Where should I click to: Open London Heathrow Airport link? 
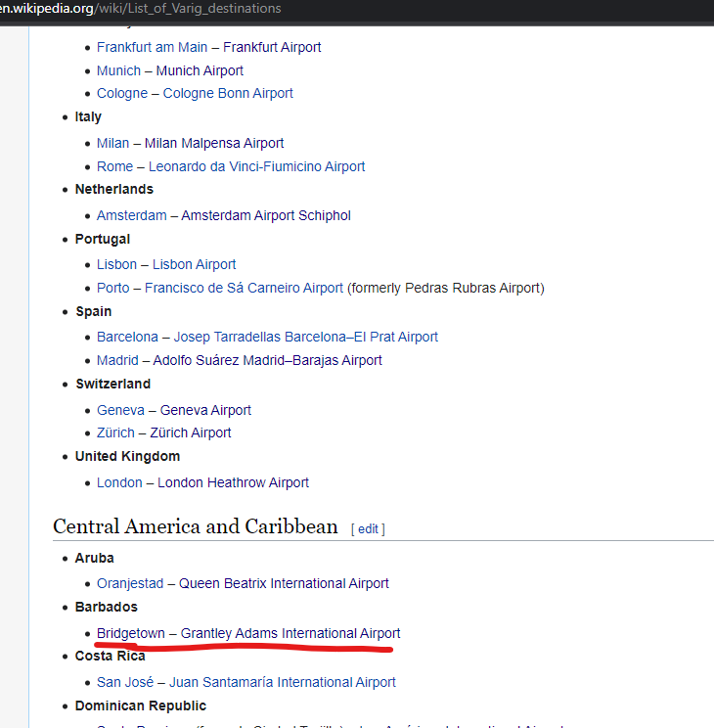[x=233, y=482]
